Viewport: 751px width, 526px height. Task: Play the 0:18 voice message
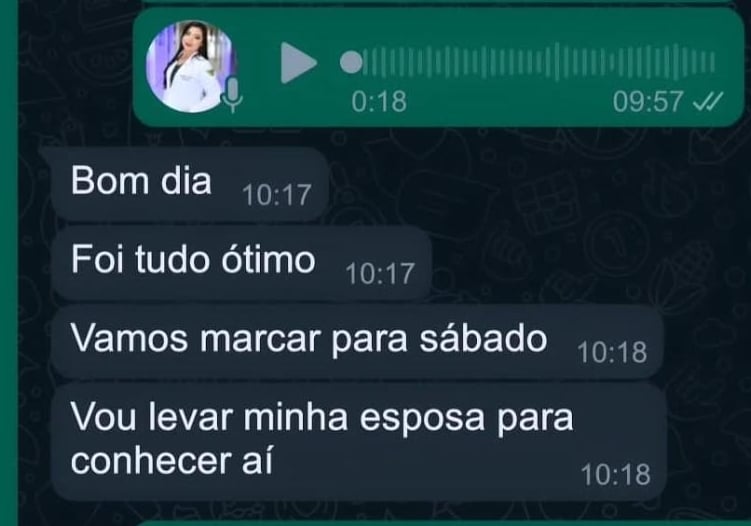298,63
